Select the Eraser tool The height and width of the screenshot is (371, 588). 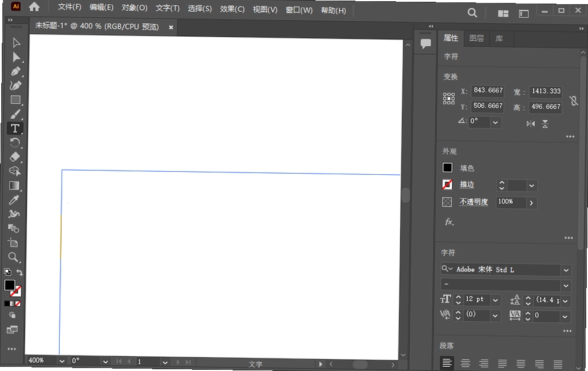click(x=15, y=157)
